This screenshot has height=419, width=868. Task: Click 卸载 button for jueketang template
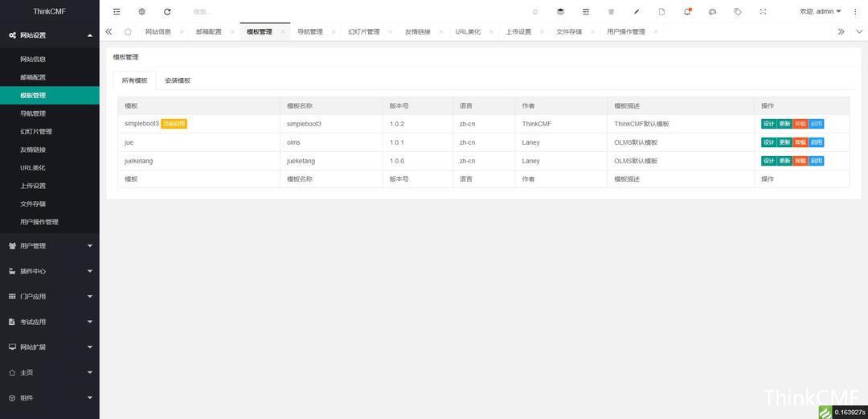click(x=800, y=161)
